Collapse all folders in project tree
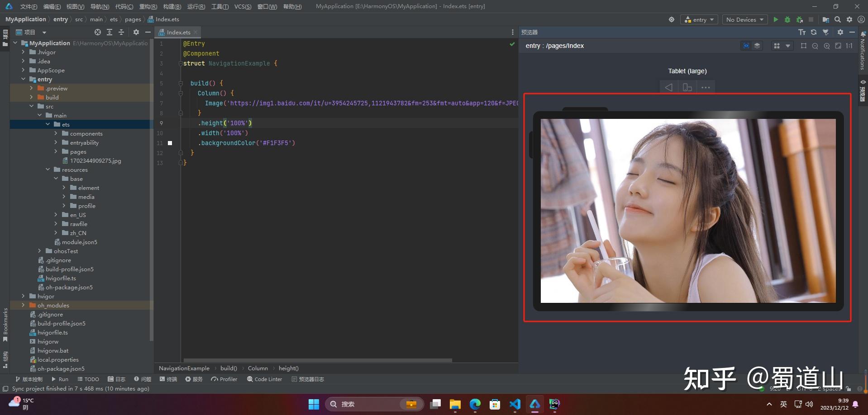The width and height of the screenshot is (868, 415). (121, 32)
